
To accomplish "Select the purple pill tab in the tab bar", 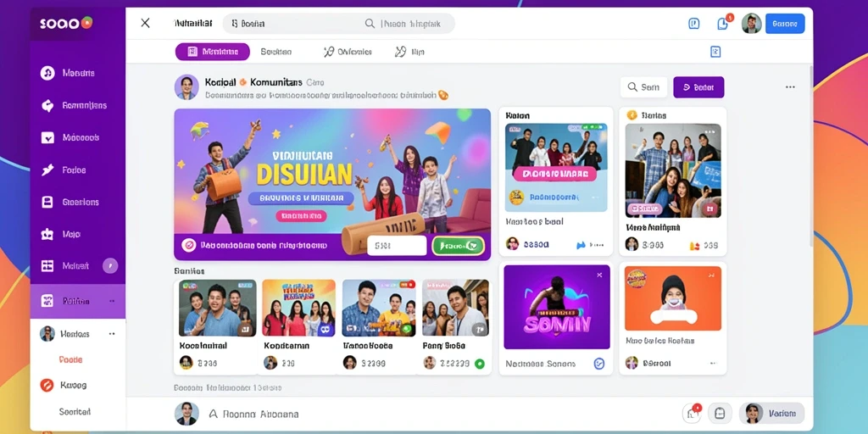I will point(213,52).
